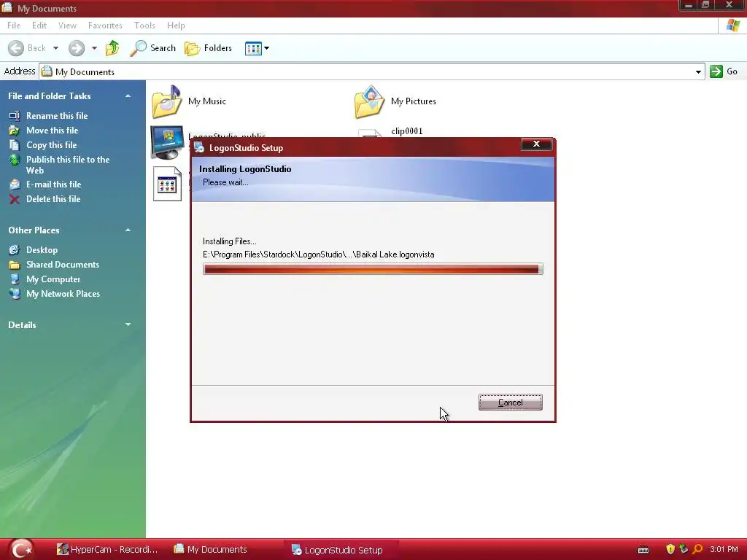Click the orange magnifier tray icon
Screen dimensions: 747x560
pos(697,550)
